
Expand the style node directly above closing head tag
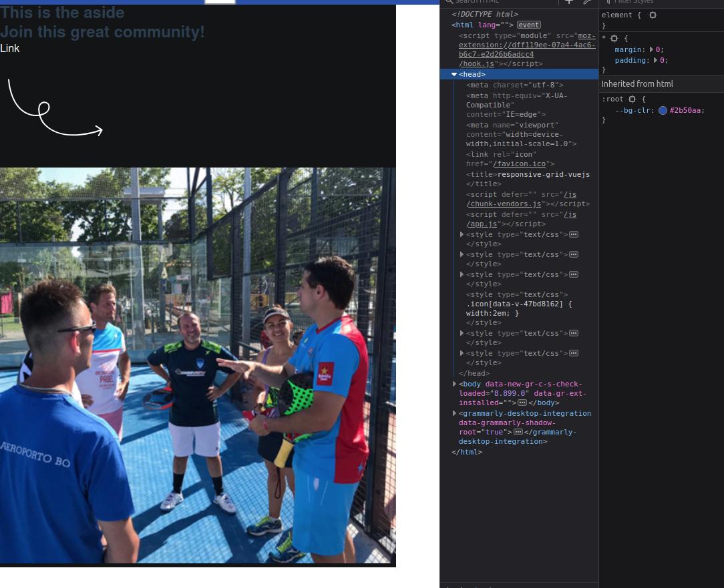[462, 353]
